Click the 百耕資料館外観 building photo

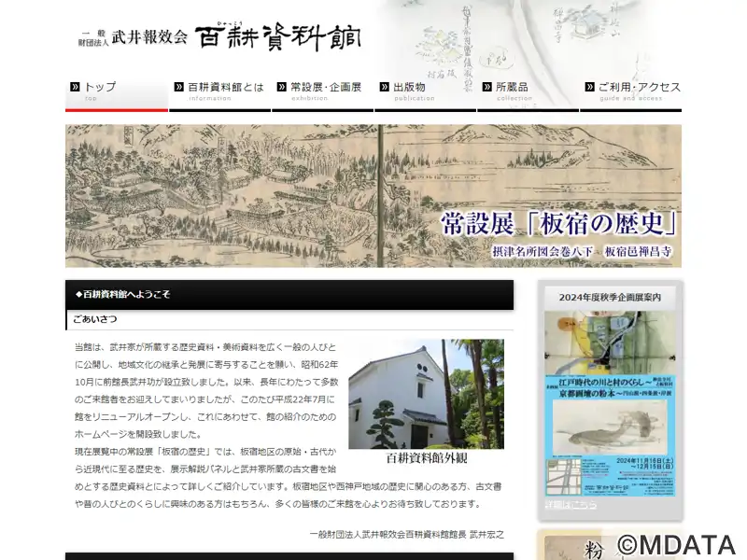(x=427, y=394)
